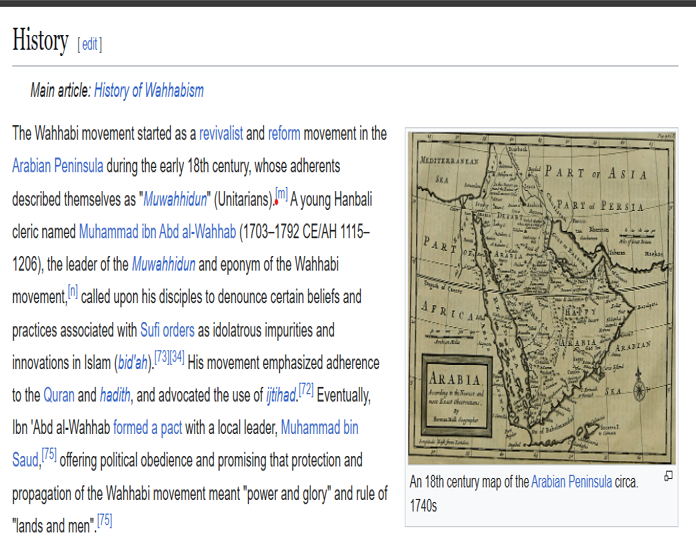Open the ijtihad link
696x541 pixels.
pos(281,395)
